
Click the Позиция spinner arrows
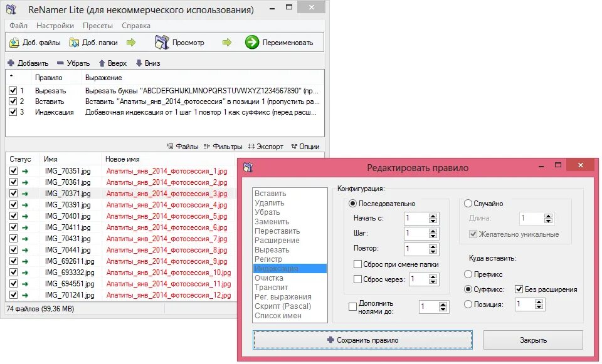point(539,304)
